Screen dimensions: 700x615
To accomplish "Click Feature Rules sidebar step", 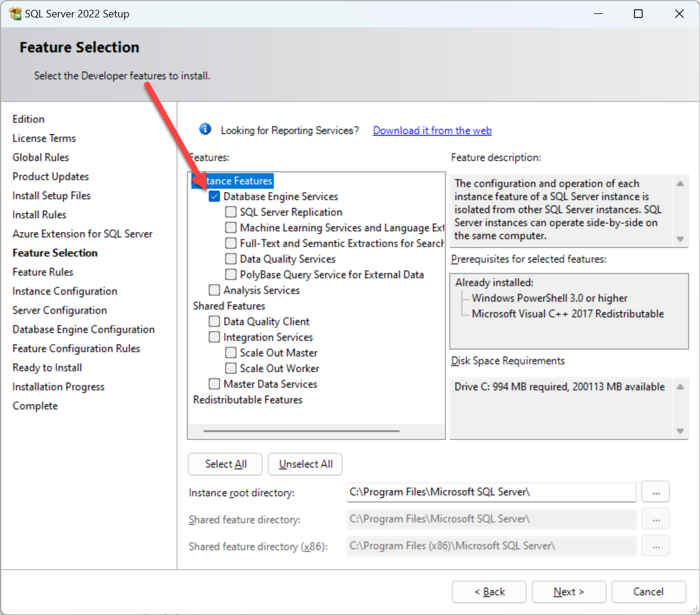I will (43, 272).
